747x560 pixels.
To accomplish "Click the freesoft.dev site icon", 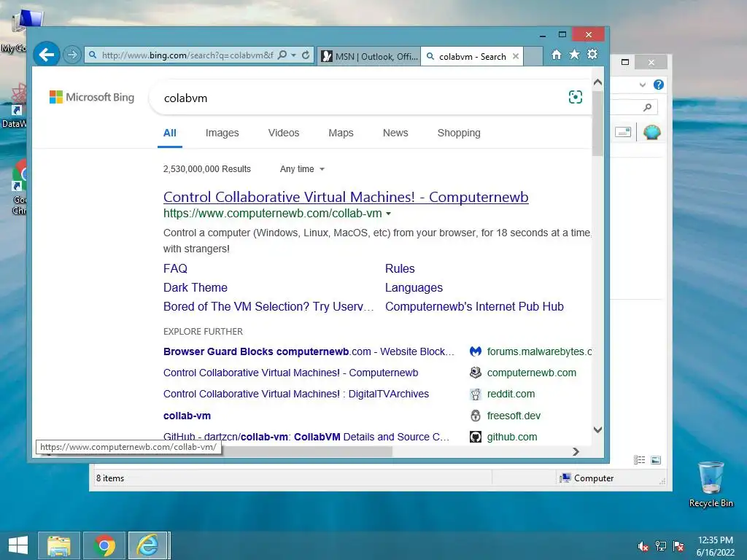I will (x=476, y=416).
